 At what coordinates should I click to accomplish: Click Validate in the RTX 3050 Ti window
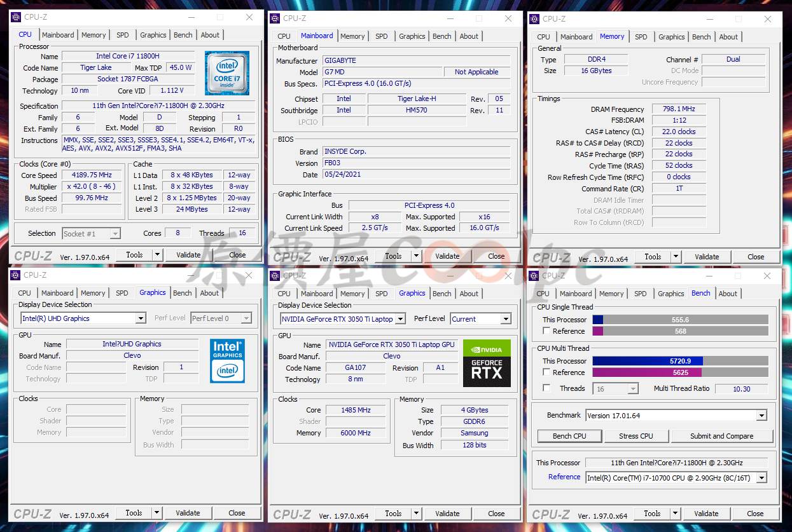click(447, 514)
